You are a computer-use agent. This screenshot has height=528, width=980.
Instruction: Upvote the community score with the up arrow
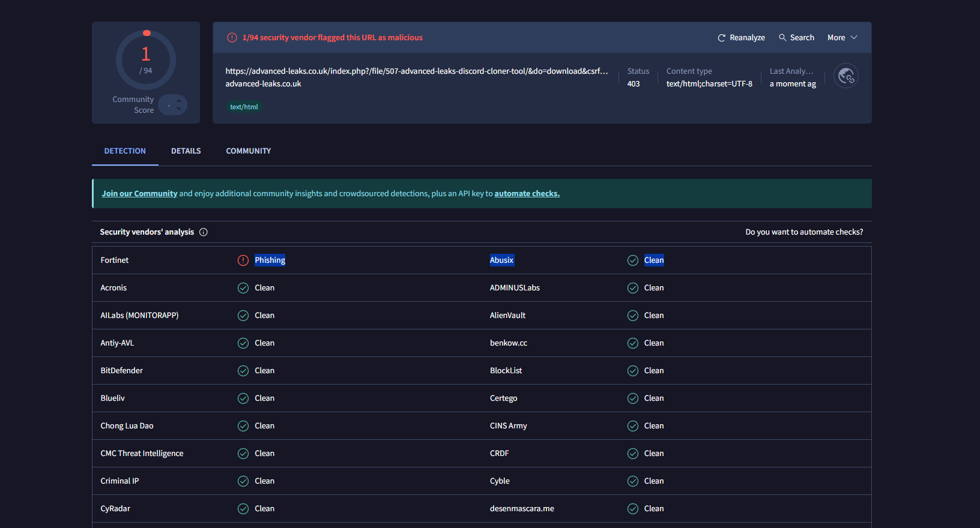pyautogui.click(x=179, y=101)
